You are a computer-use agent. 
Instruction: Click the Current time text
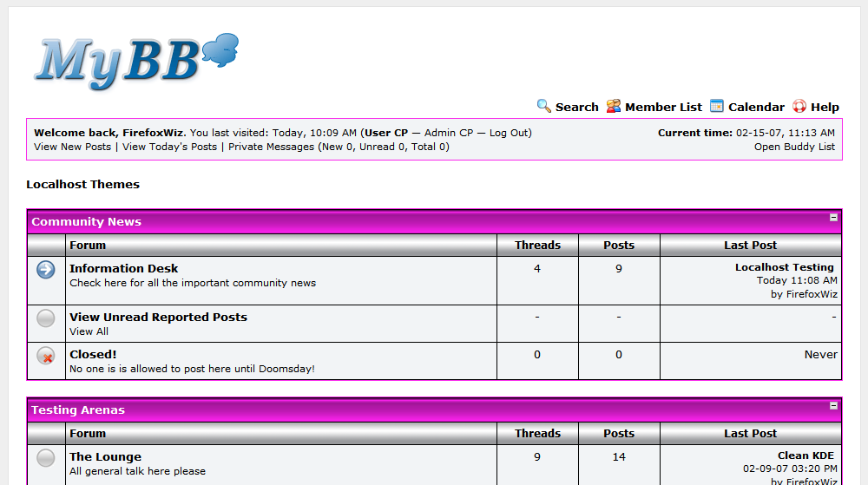pos(746,133)
